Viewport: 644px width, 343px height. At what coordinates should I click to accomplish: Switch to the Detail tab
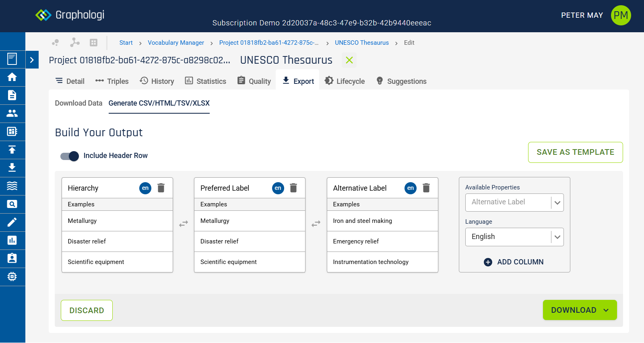click(70, 81)
